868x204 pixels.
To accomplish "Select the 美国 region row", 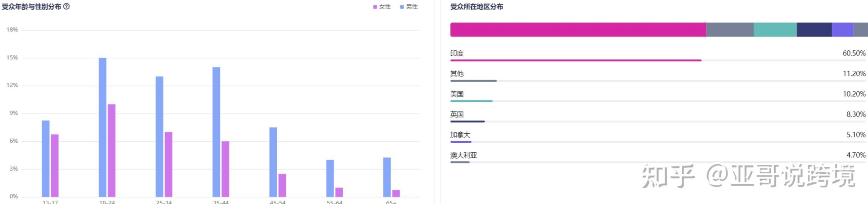I will (x=457, y=94).
